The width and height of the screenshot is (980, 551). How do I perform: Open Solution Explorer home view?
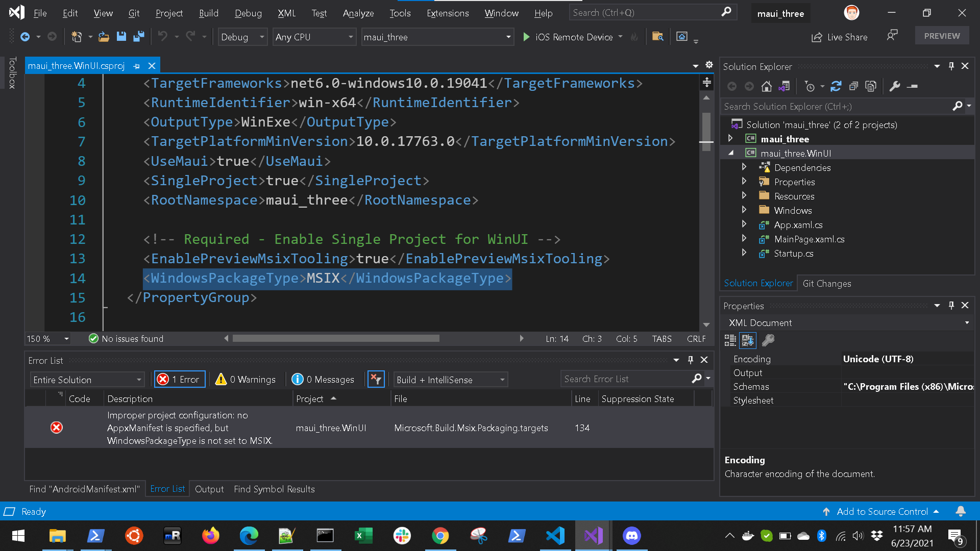766,86
